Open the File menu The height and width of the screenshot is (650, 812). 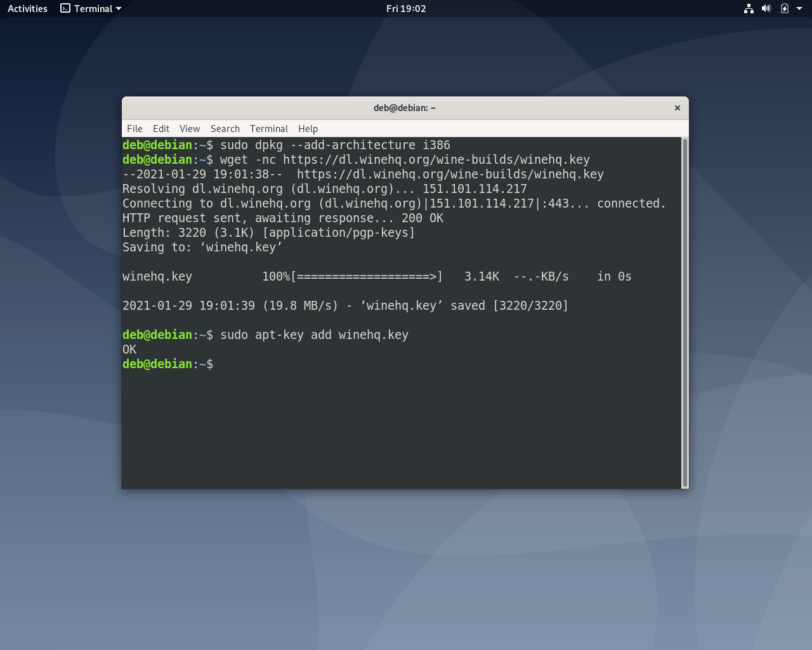(134, 128)
